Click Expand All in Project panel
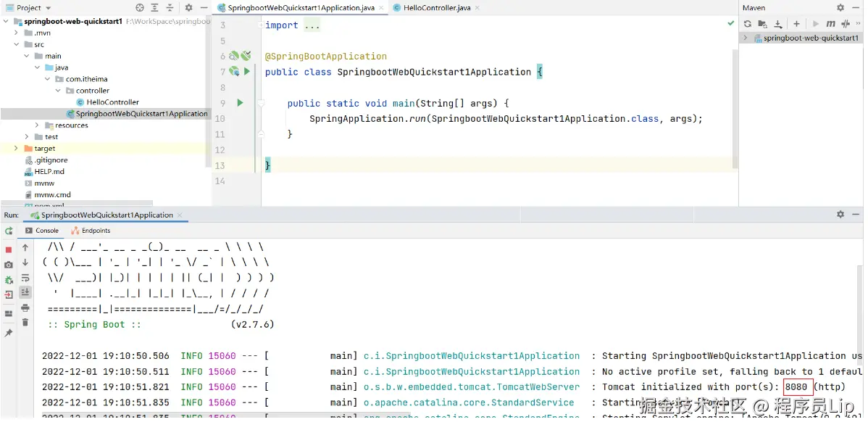Viewport: 868px width, 430px height. (154, 8)
